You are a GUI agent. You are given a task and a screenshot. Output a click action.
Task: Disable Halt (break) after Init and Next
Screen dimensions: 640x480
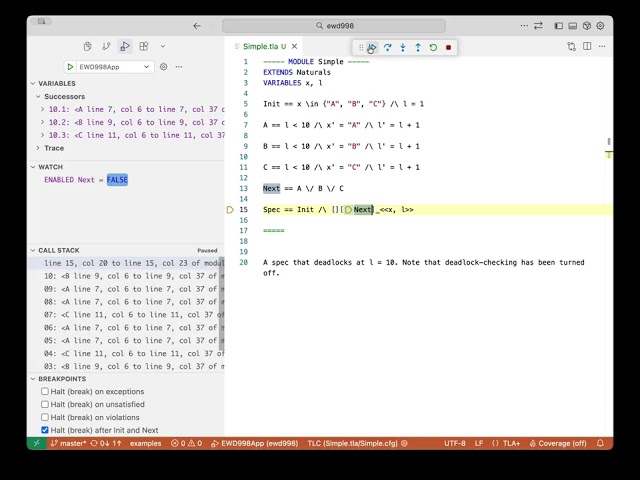click(x=45, y=430)
